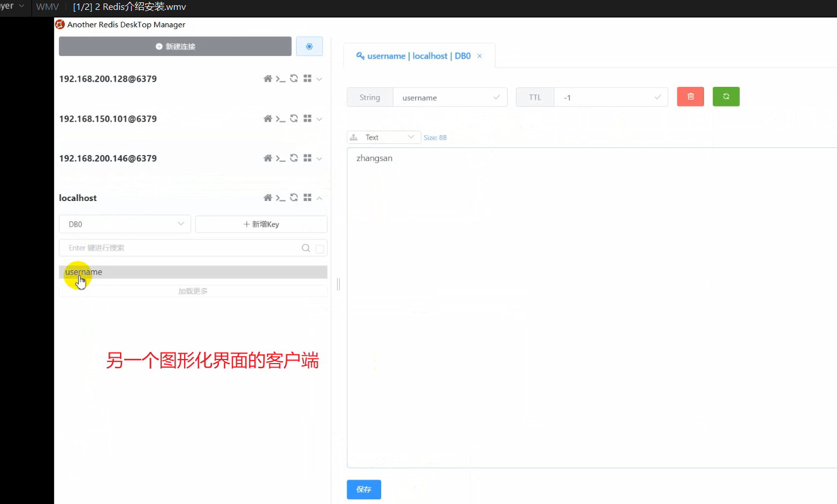This screenshot has height=504, width=837.
Task: Open console for 192.168.150.101@6379
Action: tap(280, 118)
